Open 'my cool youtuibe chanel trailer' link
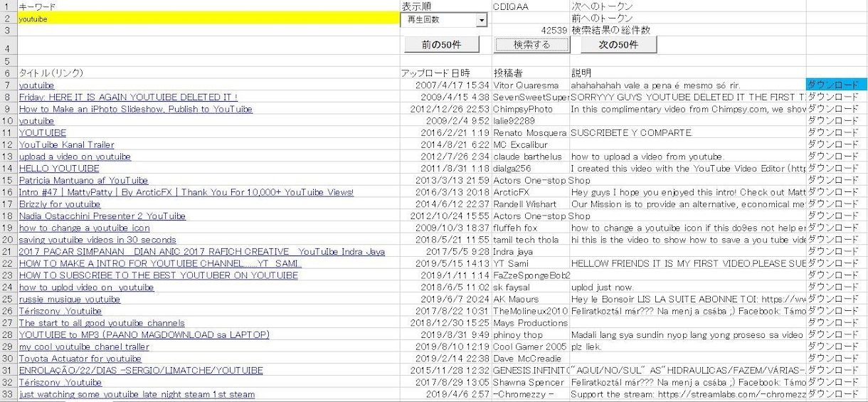 [85, 347]
